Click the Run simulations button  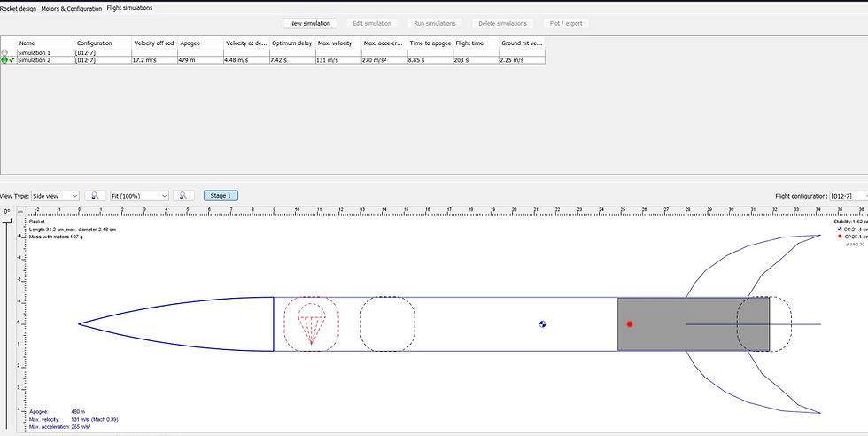pyautogui.click(x=435, y=23)
